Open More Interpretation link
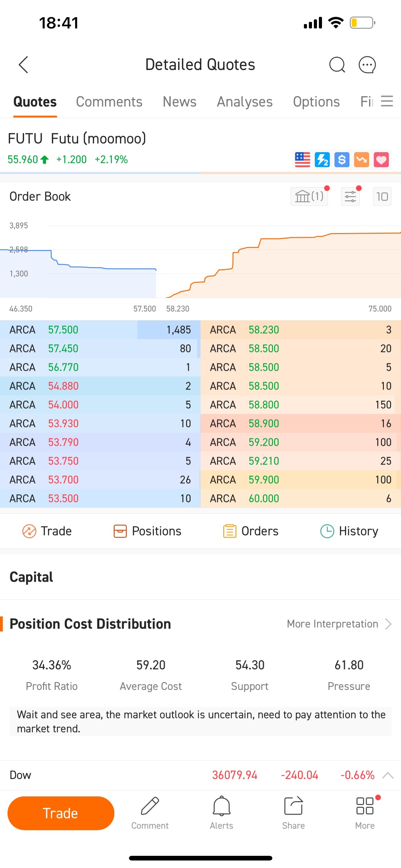This screenshot has width=401, height=868. point(339,624)
